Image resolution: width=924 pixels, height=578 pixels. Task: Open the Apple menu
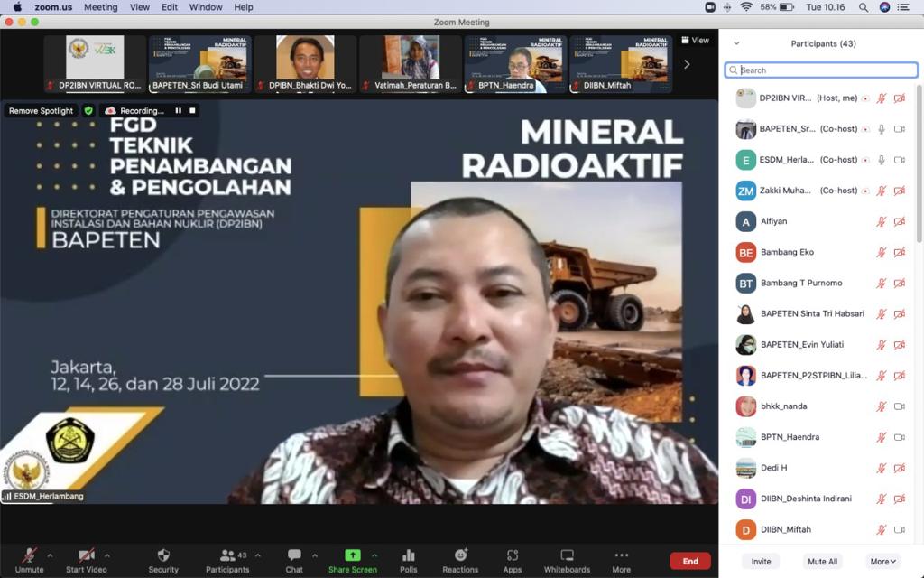(17, 7)
